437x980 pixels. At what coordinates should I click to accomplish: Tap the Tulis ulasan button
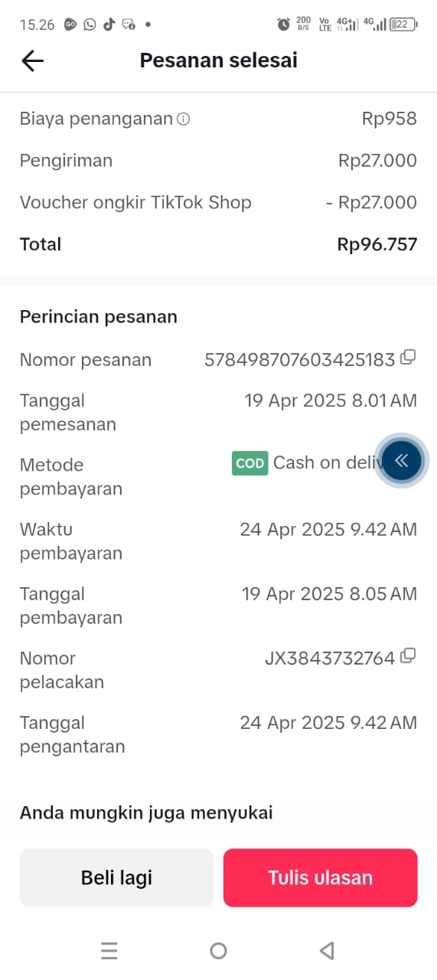coord(320,877)
